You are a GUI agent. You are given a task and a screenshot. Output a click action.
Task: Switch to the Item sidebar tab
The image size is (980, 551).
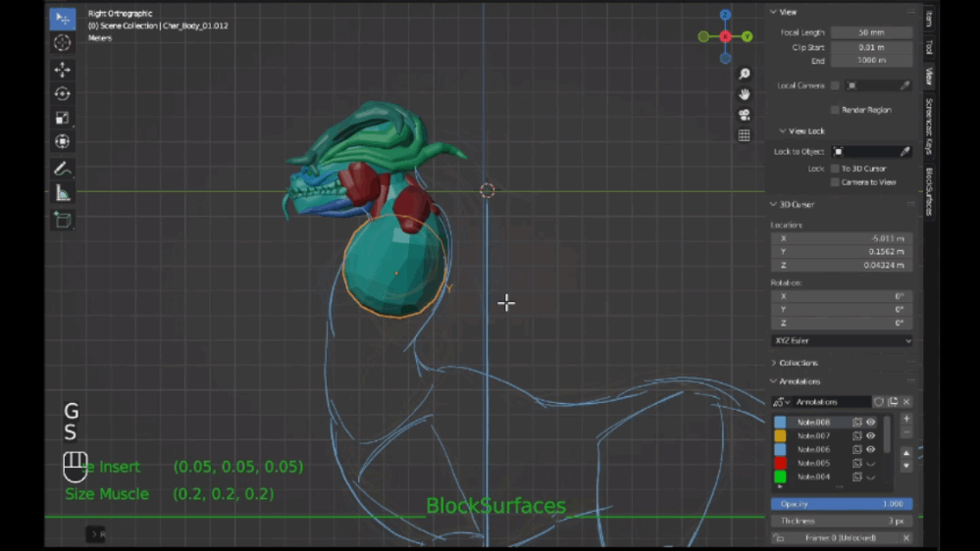tap(928, 20)
